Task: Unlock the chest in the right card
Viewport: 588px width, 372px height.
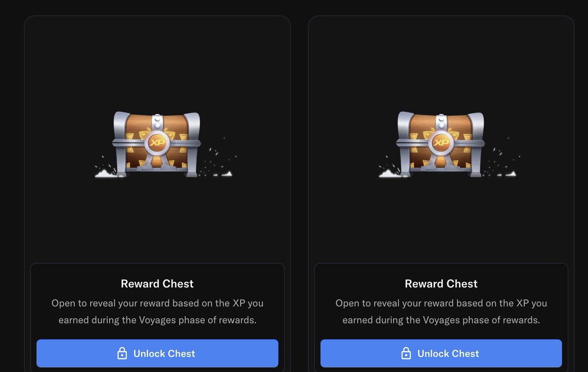Action: click(441, 353)
